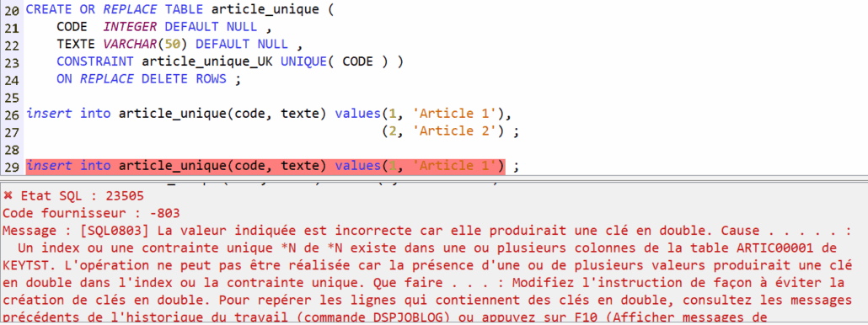Select line number 20 in gutter
868x325 pixels.
point(12,9)
